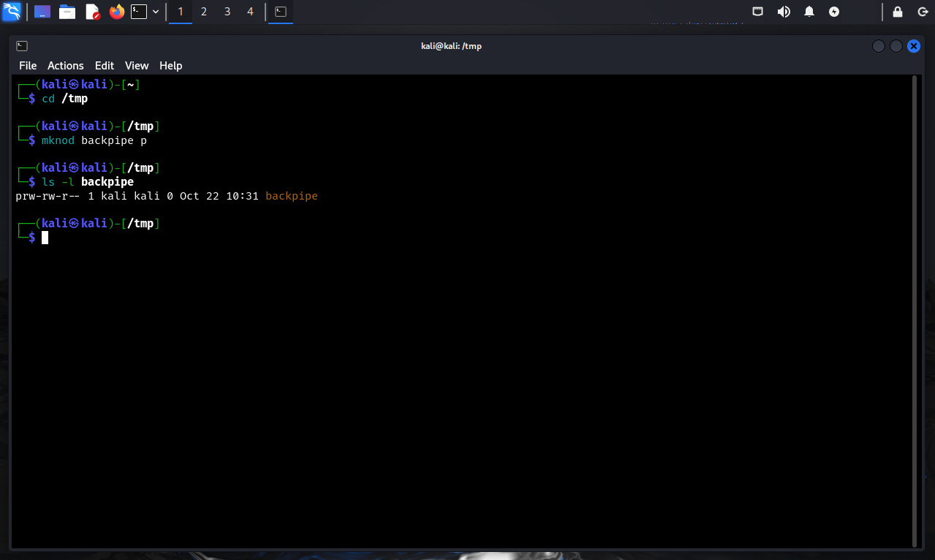Open the Actions menu

[66, 66]
